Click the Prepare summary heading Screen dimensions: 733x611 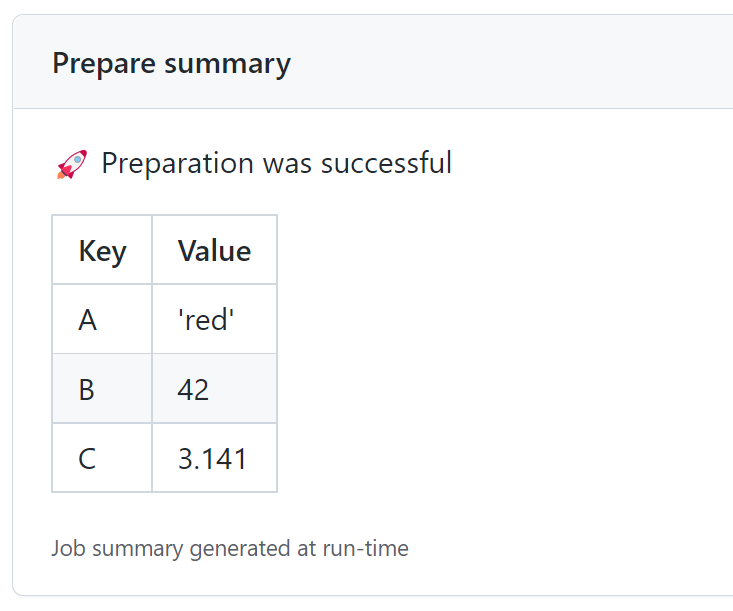172,64
